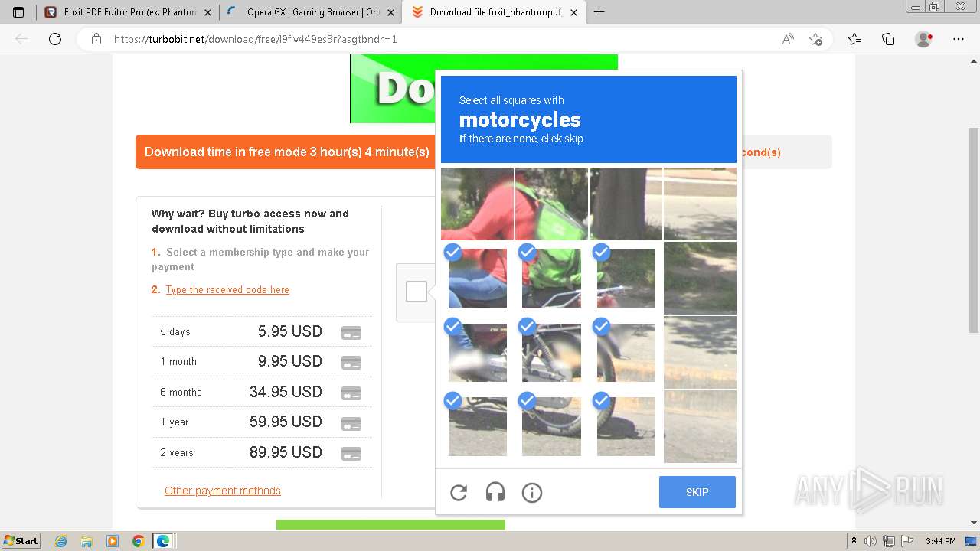Deselect checked third tile in second row
The image size is (980, 551).
(626, 278)
